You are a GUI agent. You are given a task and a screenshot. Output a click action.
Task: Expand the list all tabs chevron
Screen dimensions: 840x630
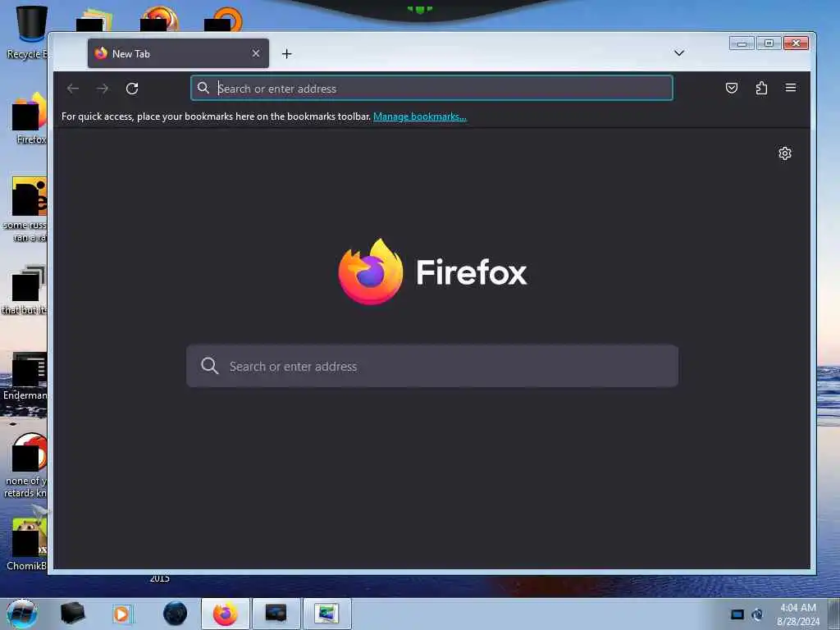678,53
